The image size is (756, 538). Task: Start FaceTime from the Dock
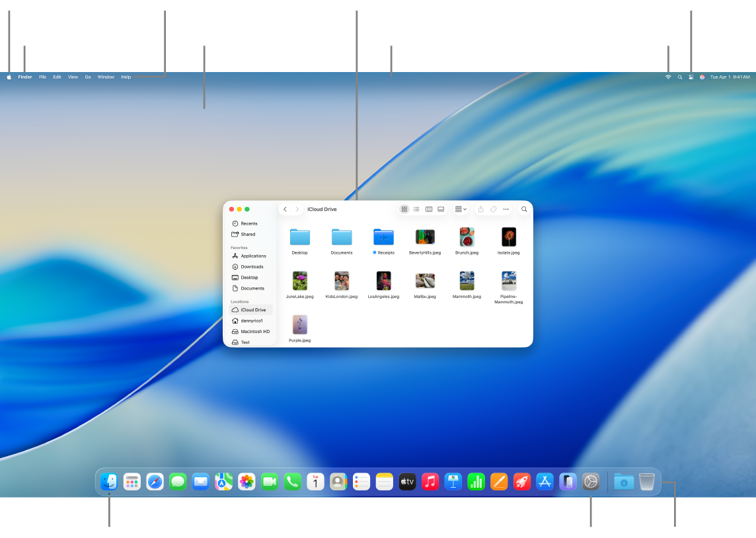pyautogui.click(x=270, y=482)
